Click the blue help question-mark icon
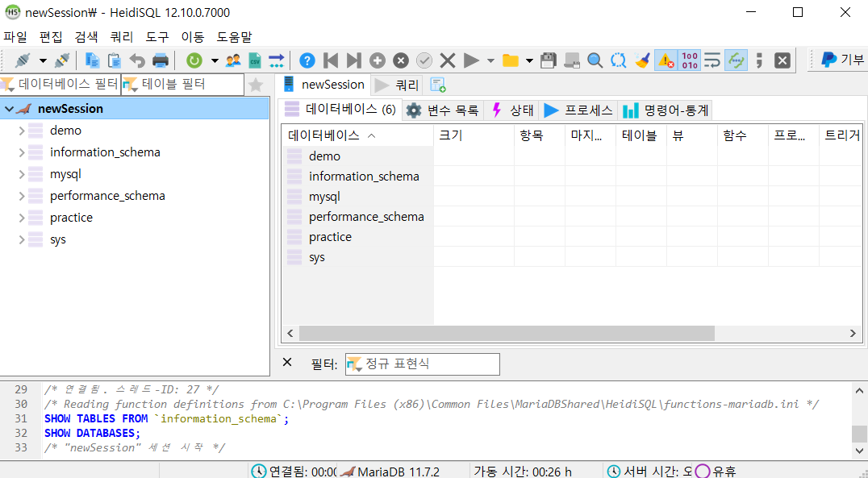The width and height of the screenshot is (868, 478). pos(307,60)
